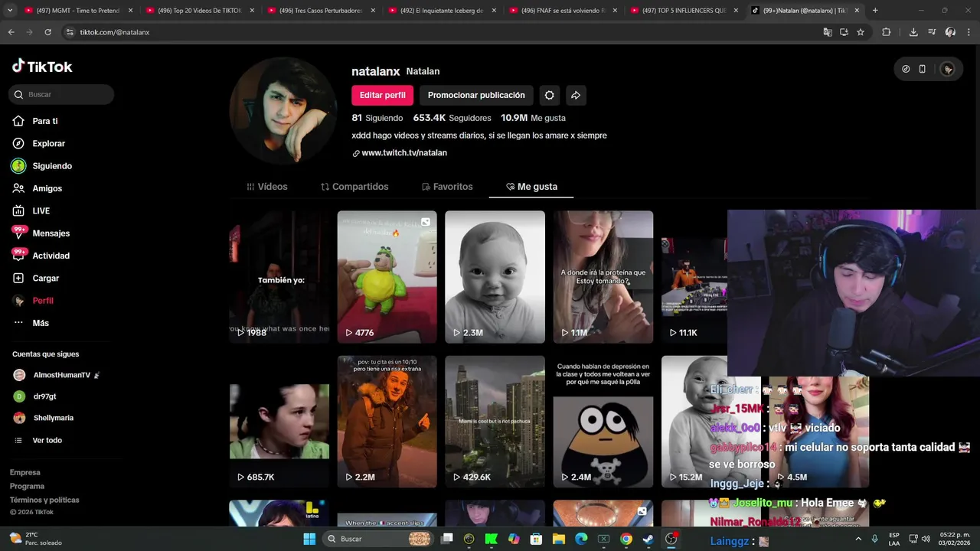Open the browser Extensions puzzle icon
Image resolution: width=980 pixels, height=551 pixels.
coord(887,32)
